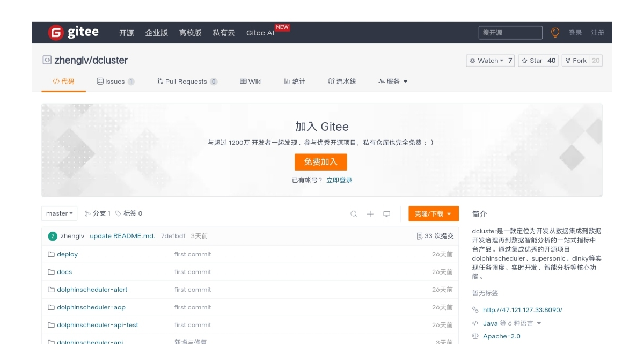Open the 私有云 header link
Image resolution: width=644 pixels, height=362 pixels.
[224, 33]
